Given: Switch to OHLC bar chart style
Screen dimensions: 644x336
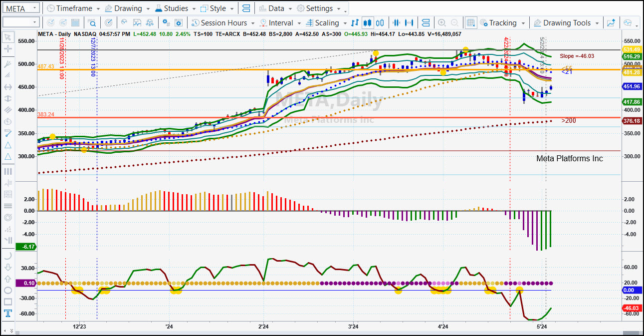Looking at the screenshot, I should coord(355,22).
